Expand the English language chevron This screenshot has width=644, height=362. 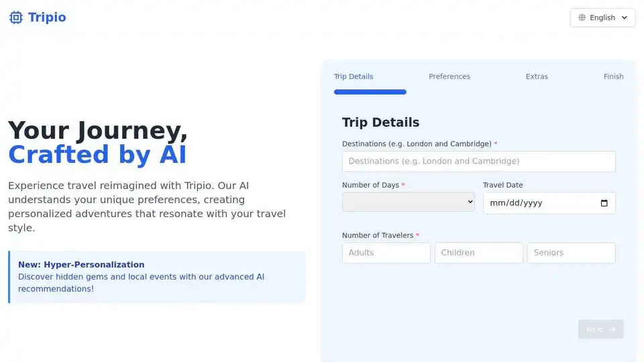tap(625, 17)
